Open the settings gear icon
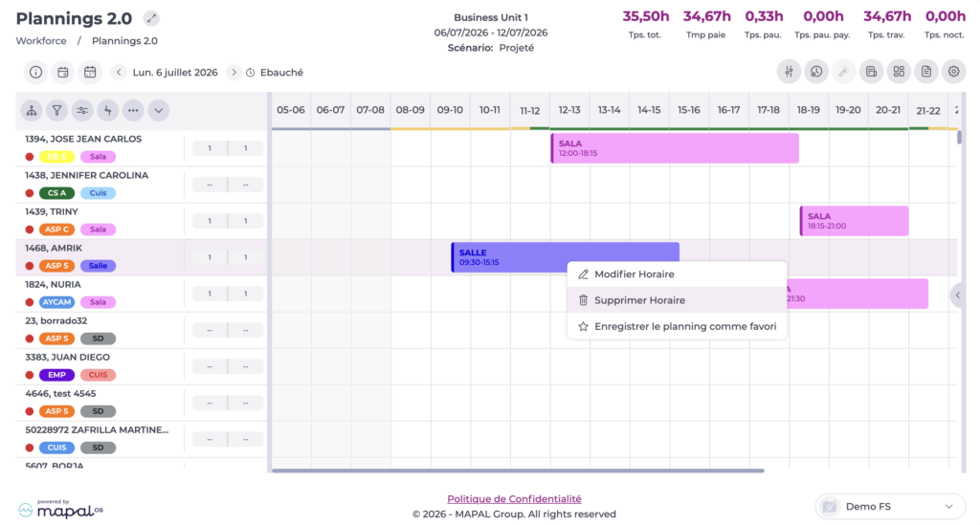Screen dimensions: 980x525 [953, 72]
